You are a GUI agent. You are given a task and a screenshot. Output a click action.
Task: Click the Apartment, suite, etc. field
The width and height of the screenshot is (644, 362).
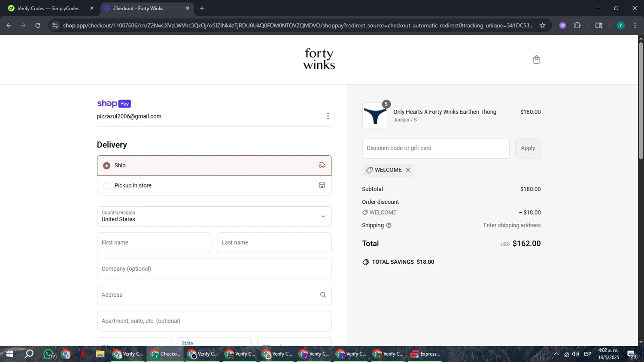click(x=214, y=321)
